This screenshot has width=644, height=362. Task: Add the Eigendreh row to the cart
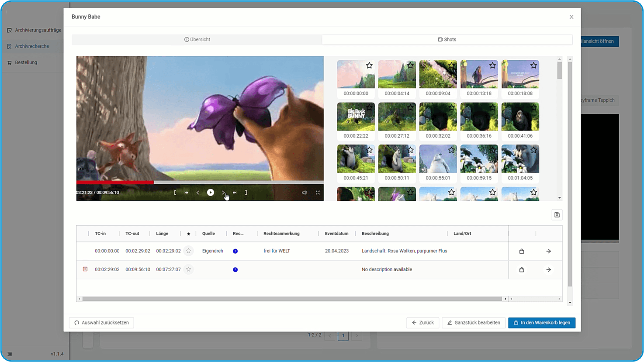[521, 251]
